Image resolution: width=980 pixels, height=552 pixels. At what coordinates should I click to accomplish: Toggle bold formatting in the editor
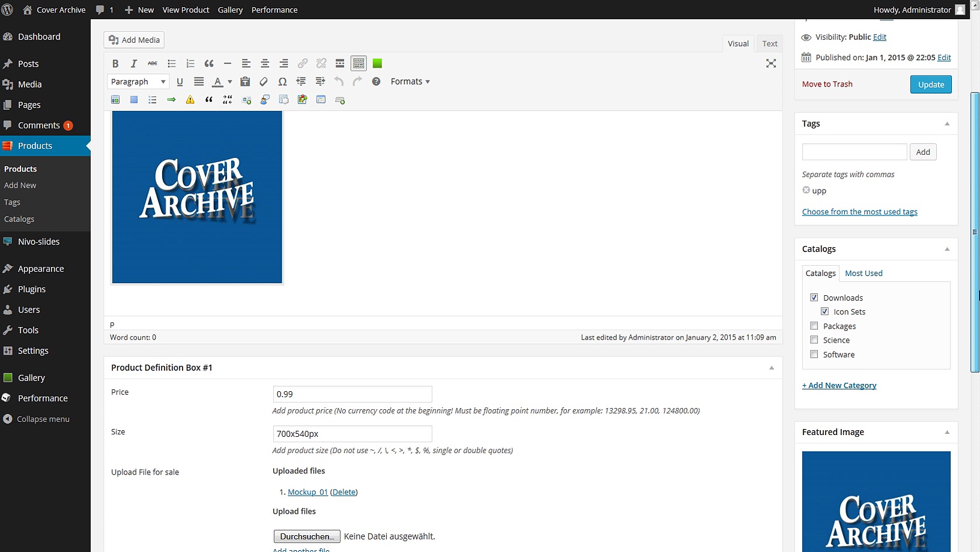pos(115,64)
